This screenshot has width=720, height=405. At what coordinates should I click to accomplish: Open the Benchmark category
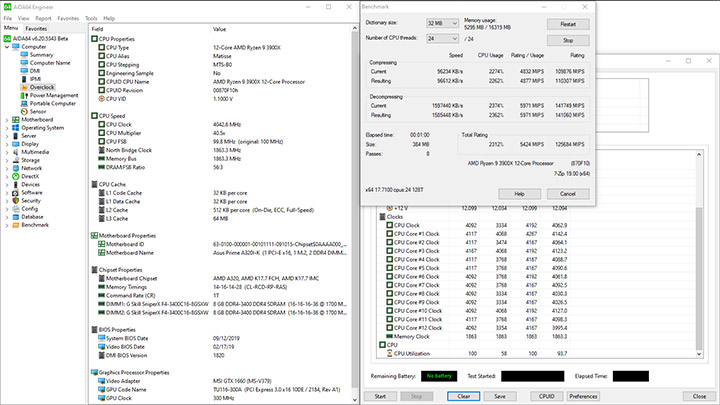[x=35, y=225]
